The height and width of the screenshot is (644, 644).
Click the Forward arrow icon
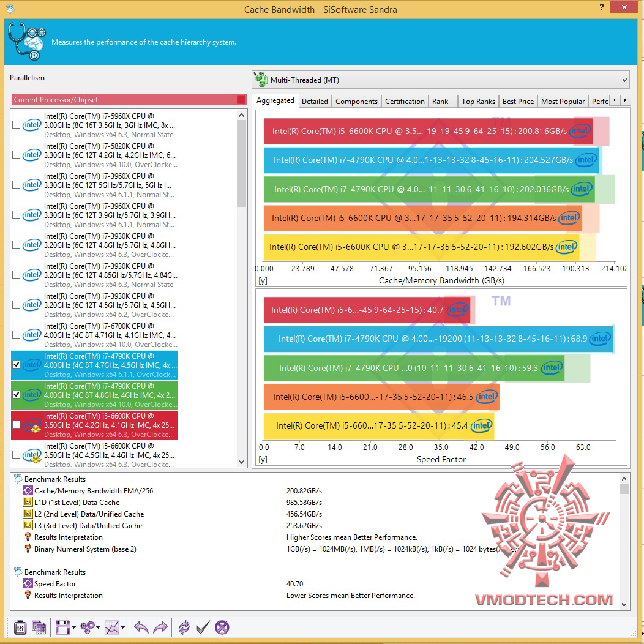(x=160, y=627)
